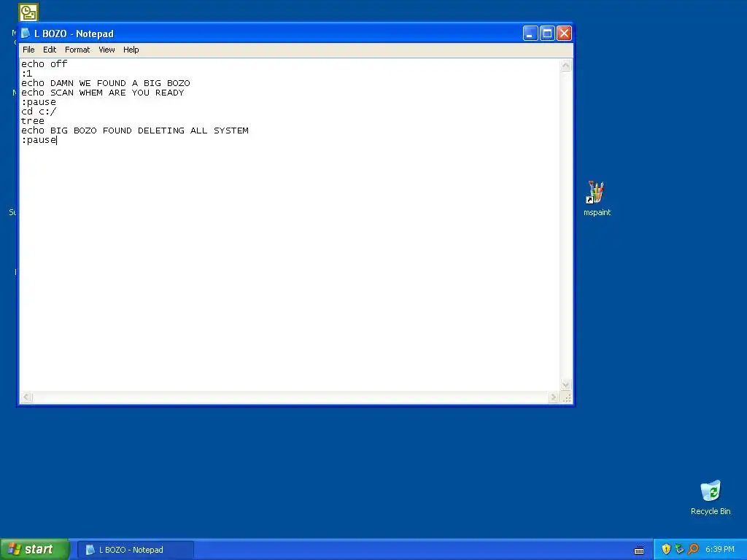Click the horizontal scrollbar left arrow
This screenshot has height=560, width=747.
point(27,397)
